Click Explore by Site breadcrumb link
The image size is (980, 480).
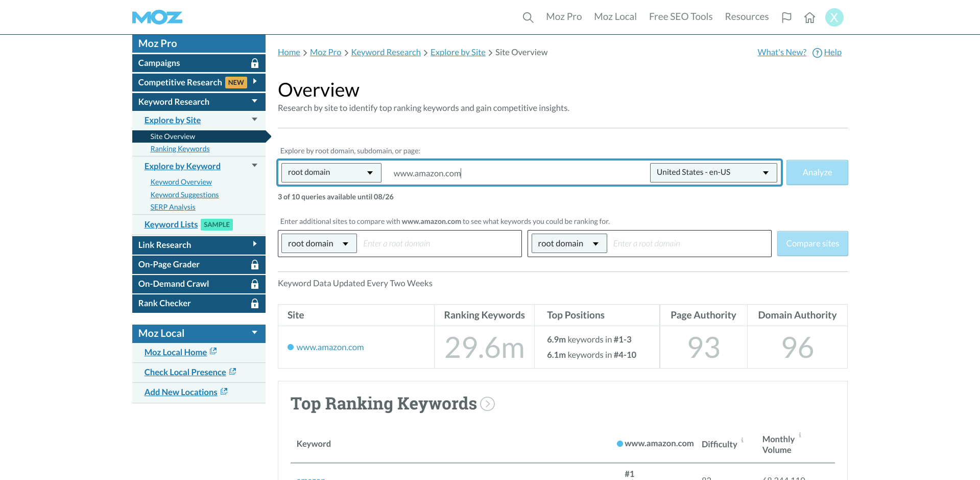click(458, 52)
